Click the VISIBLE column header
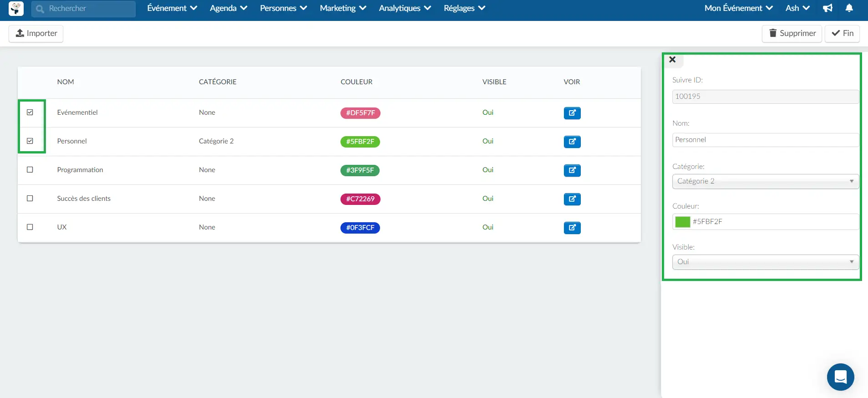Screen dimensions: 868x398 (x=494, y=82)
